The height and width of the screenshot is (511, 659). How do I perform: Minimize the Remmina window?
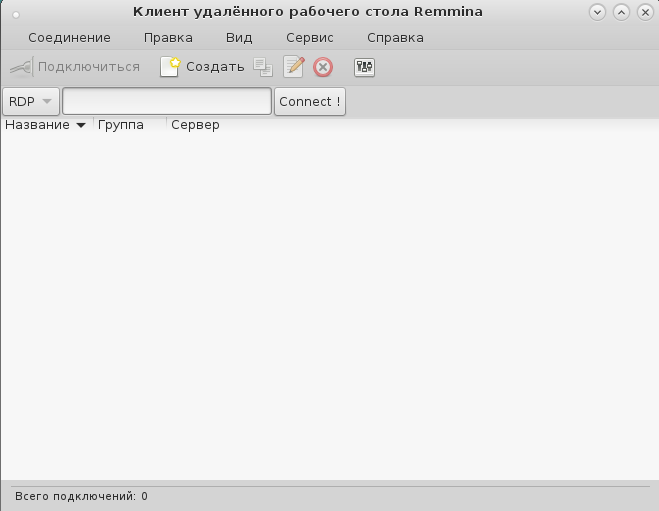[x=597, y=12]
